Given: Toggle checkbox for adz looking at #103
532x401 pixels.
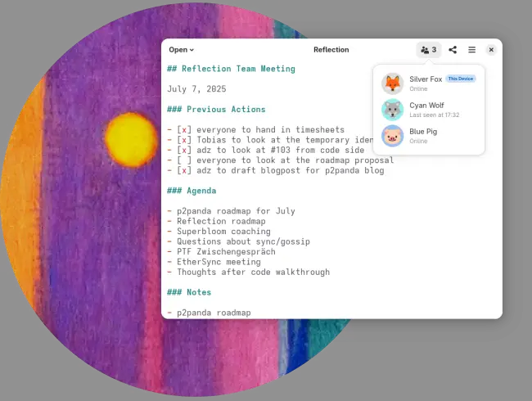Looking at the screenshot, I should (185, 150).
